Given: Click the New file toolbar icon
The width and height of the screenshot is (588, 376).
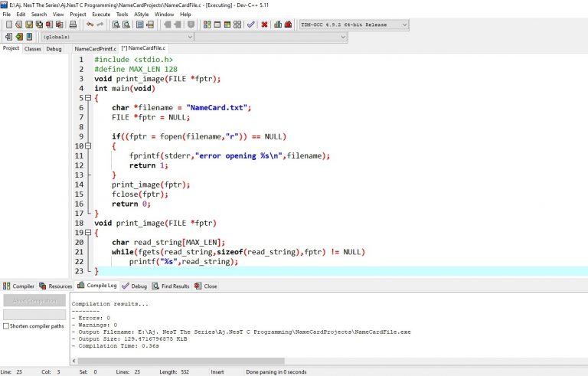Looking at the screenshot, I should (8, 25).
